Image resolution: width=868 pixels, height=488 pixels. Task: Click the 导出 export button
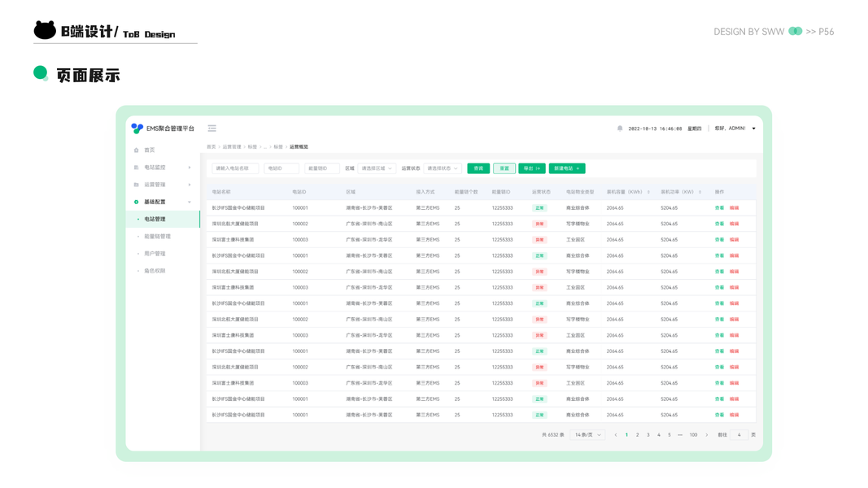pos(532,168)
